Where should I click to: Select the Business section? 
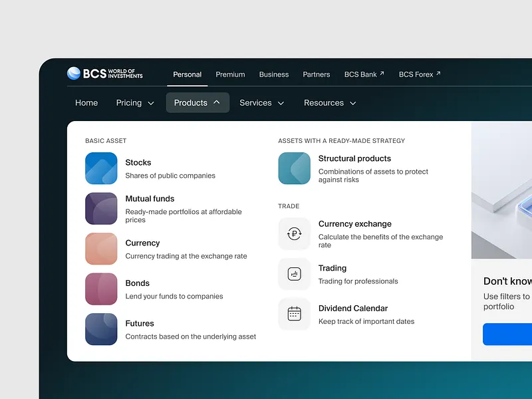pyautogui.click(x=274, y=74)
